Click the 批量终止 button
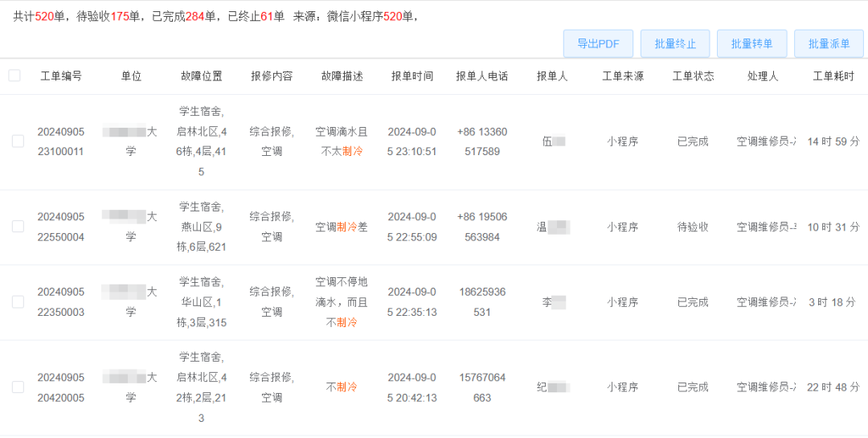 tap(675, 43)
